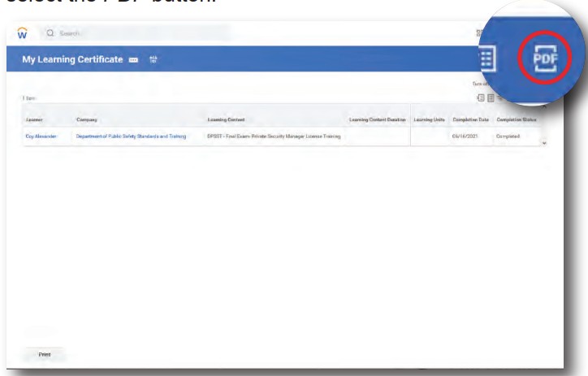
Task: Click the table scroll down arrow
Action: (x=544, y=143)
